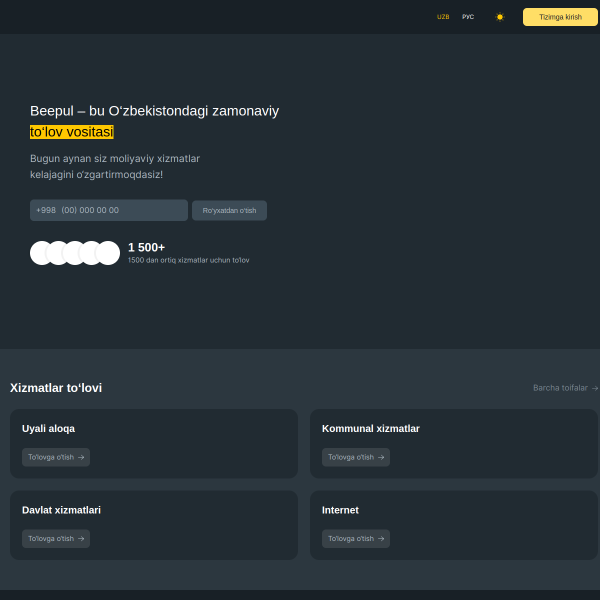600x600 pixels.
Task: Click the Xizmatlar to'lovi section heading
Action: pyautogui.click(x=56, y=388)
